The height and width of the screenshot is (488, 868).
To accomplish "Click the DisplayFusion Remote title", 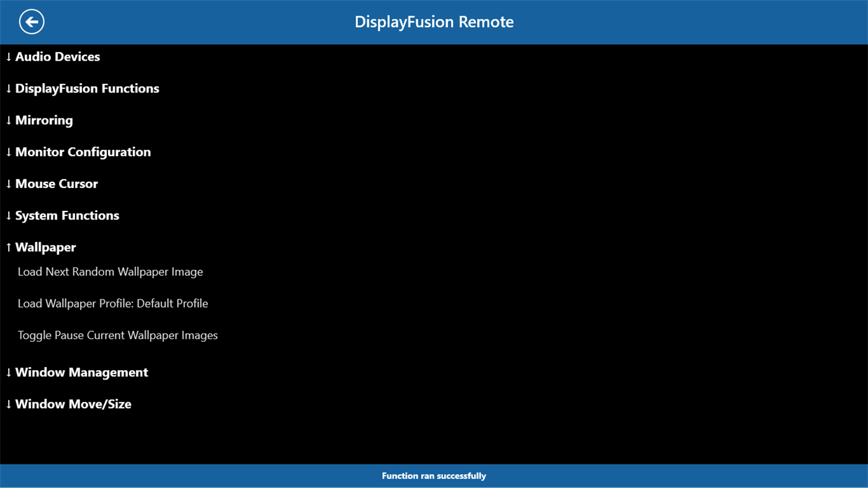I will point(434,21).
